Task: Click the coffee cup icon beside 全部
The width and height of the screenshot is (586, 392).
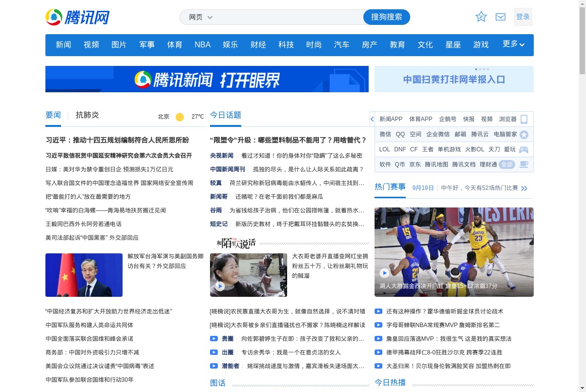Action: click(x=524, y=165)
